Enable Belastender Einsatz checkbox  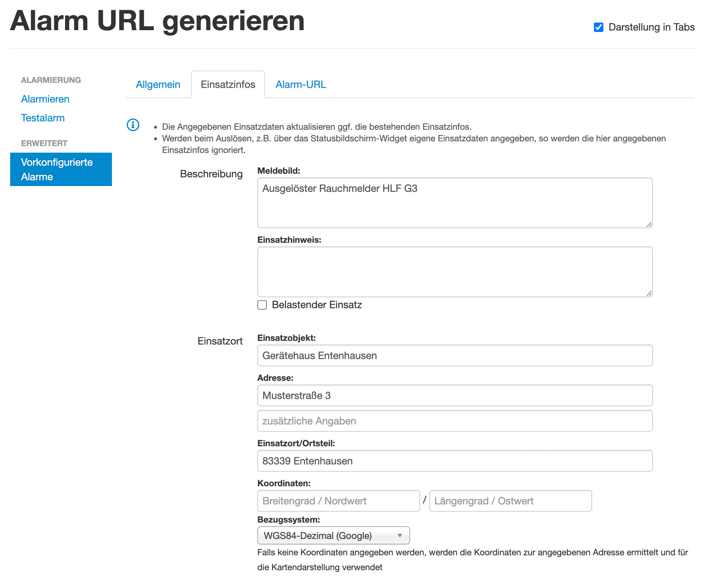[262, 305]
